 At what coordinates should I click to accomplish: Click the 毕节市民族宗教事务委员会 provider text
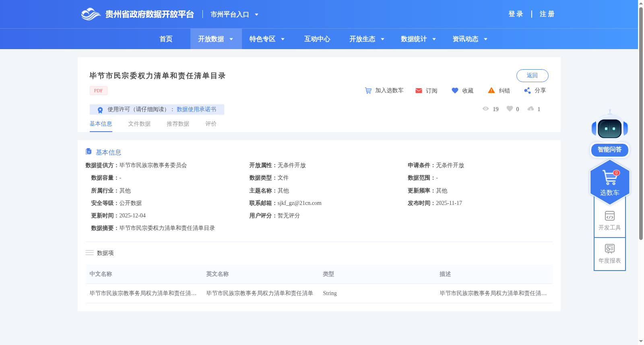[153, 165]
